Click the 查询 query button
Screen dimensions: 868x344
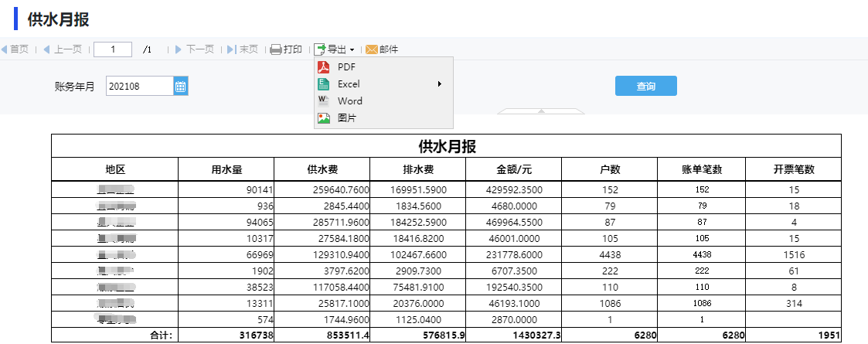tap(646, 86)
